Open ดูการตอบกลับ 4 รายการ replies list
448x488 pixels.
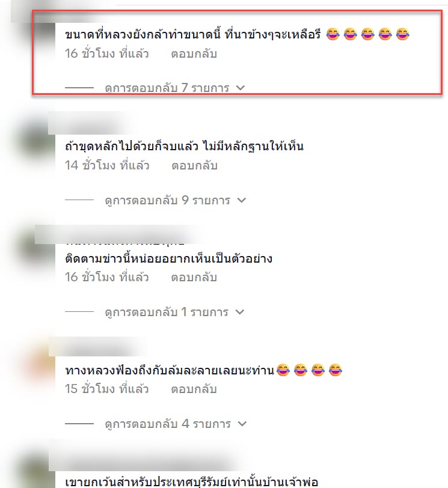point(176,424)
